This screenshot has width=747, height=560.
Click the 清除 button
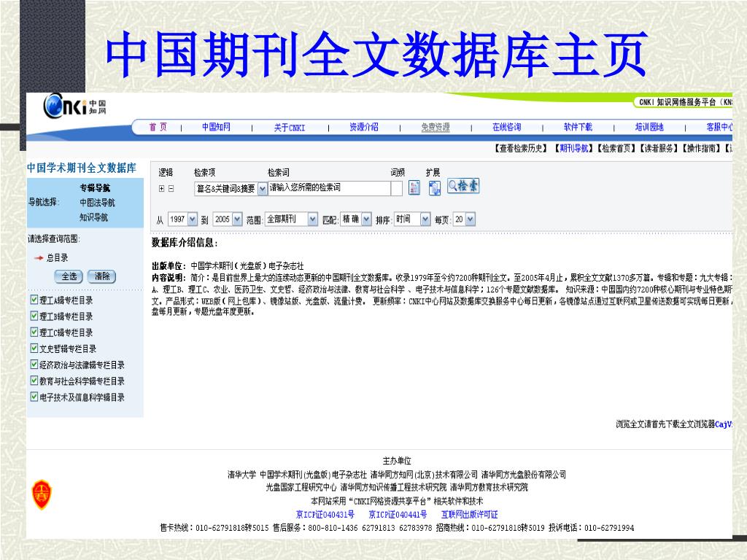coord(102,276)
